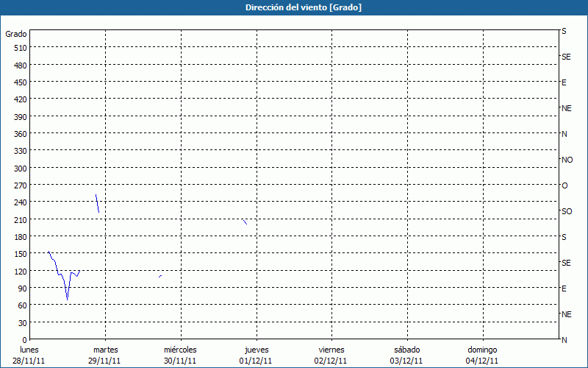Viewport: 588px width, 368px height.
Task: Click the 'domingo' day label
Action: [x=482, y=350]
